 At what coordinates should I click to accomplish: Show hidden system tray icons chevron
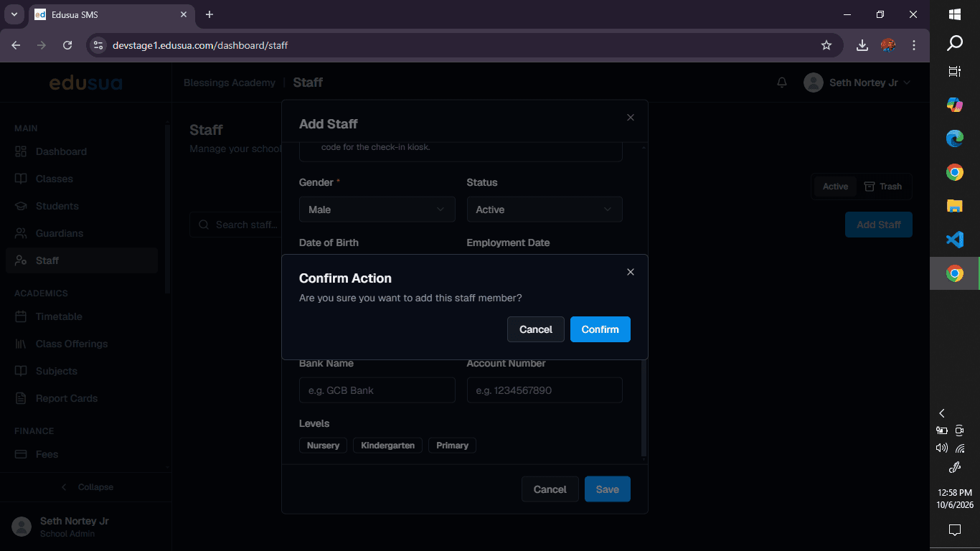point(942,413)
